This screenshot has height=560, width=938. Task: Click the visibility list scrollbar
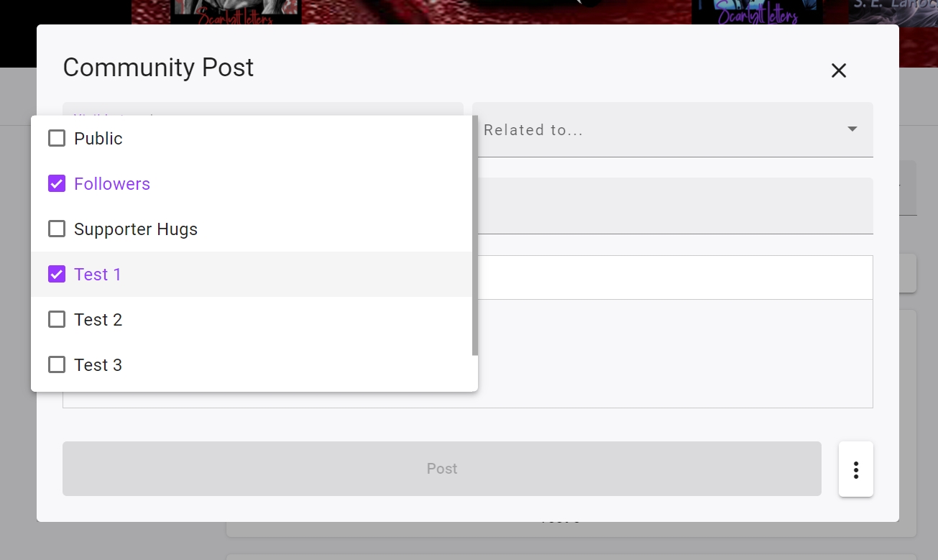point(475,235)
